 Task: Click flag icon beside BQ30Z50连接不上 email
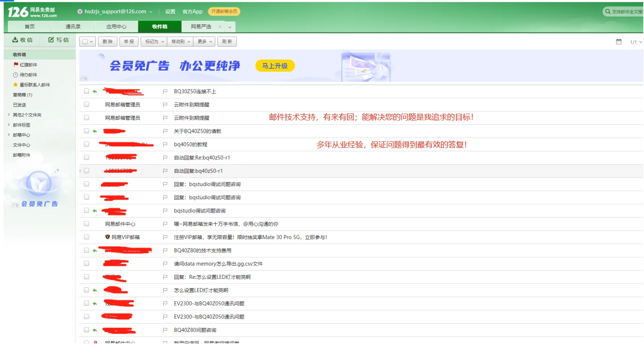(x=165, y=91)
